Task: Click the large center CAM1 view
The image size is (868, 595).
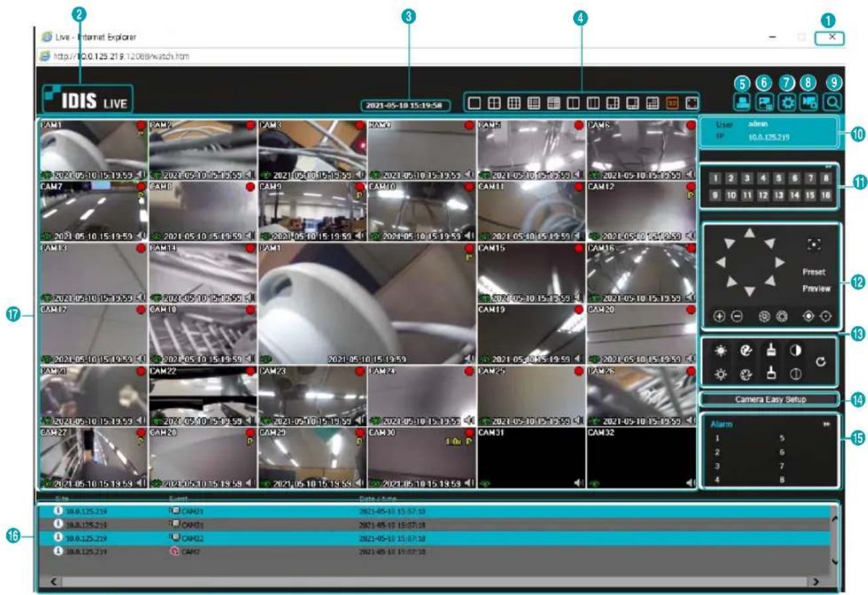Action: click(367, 303)
